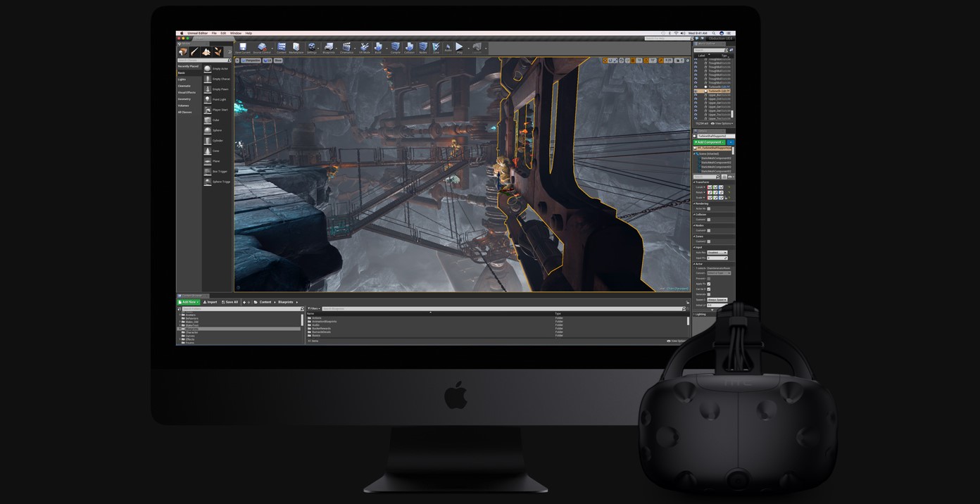Select the Avatars folder in tree
Viewport: 980px width, 504px height.
point(190,315)
